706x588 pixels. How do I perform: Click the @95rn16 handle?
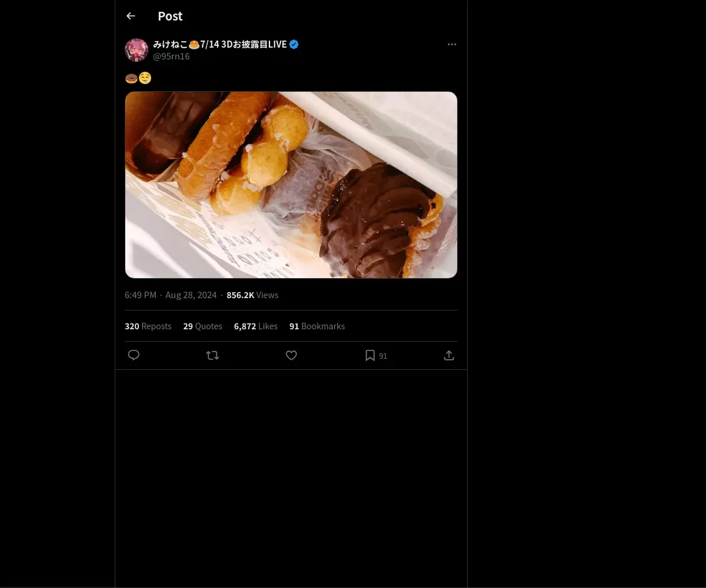pyautogui.click(x=171, y=56)
